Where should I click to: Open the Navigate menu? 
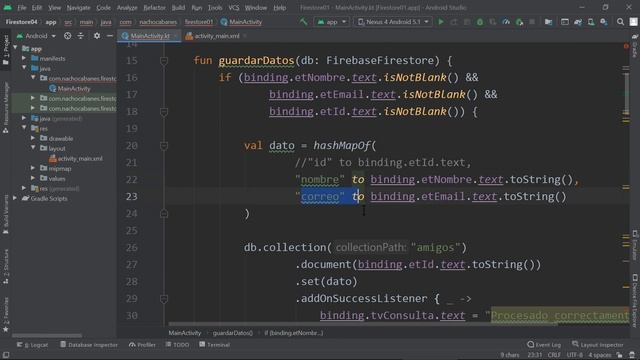[x=78, y=8]
